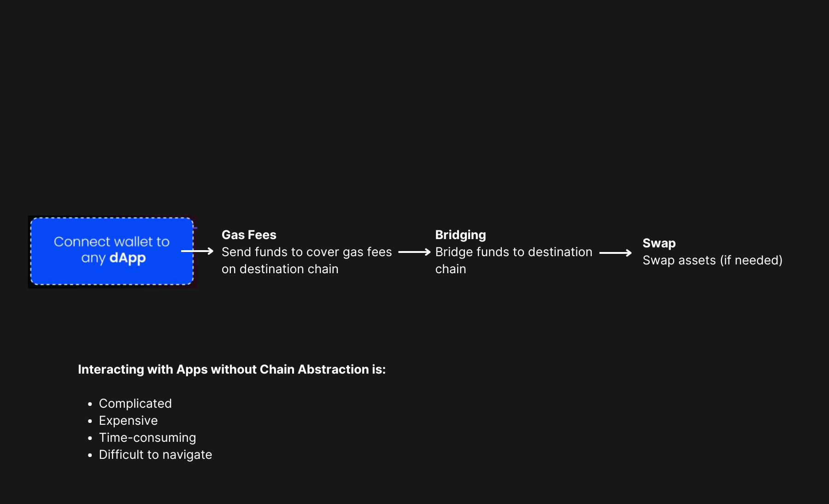The height and width of the screenshot is (504, 829).
Task: Select the Bridging heading
Action: [460, 235]
